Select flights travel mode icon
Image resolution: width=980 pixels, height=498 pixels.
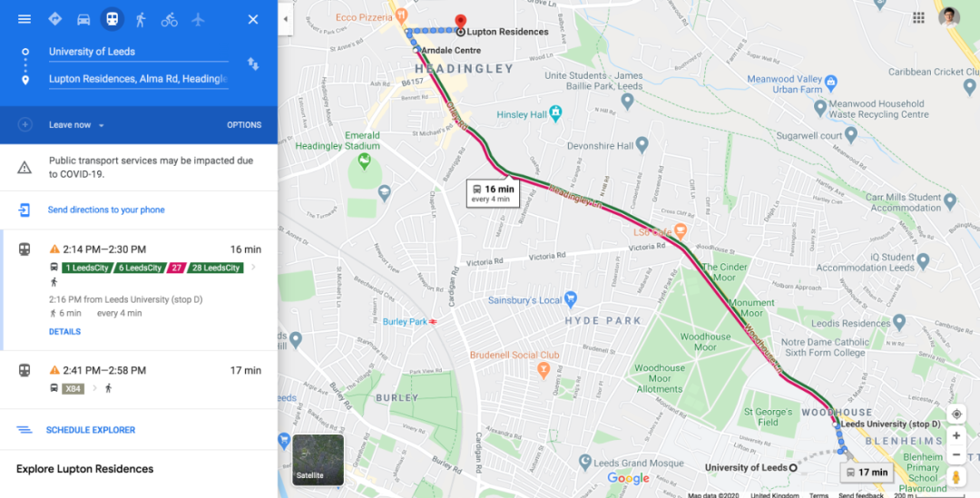[198, 19]
